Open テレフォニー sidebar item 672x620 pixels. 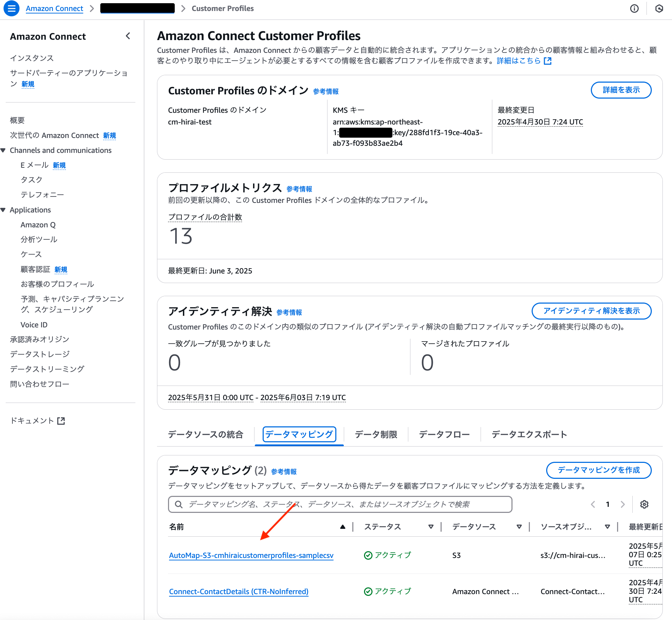42,195
